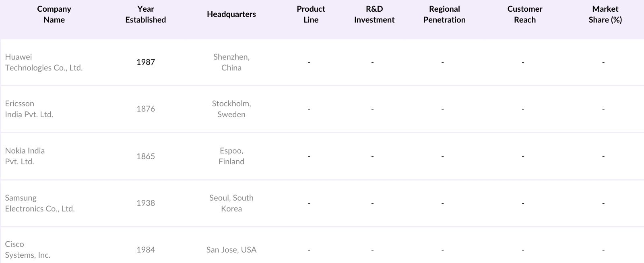
Task: Click the Shenzhen, China headquarters cell
Action: click(x=231, y=62)
